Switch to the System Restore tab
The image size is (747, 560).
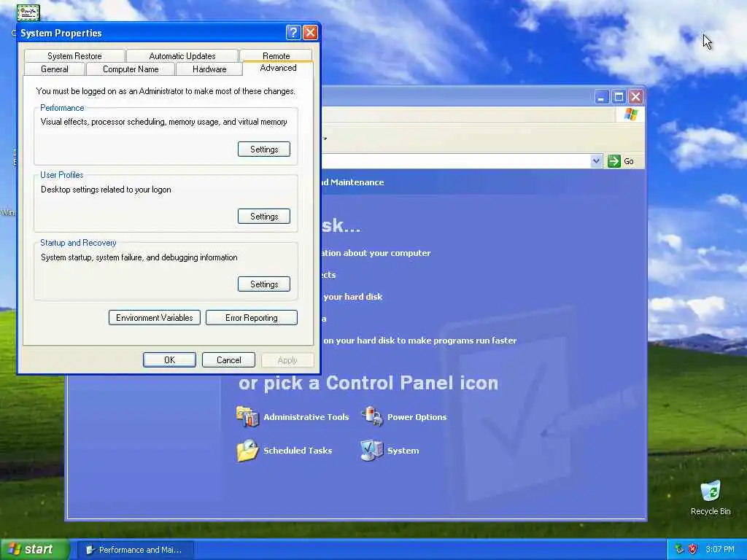[74, 55]
